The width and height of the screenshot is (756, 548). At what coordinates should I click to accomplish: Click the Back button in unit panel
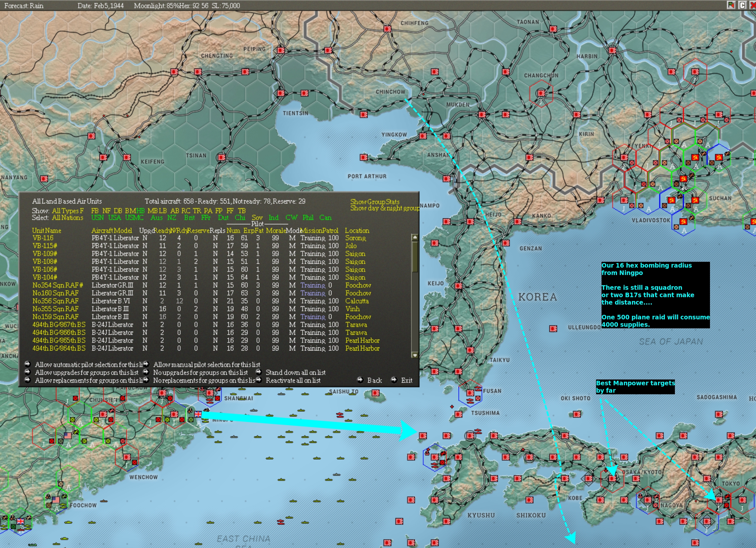(374, 380)
